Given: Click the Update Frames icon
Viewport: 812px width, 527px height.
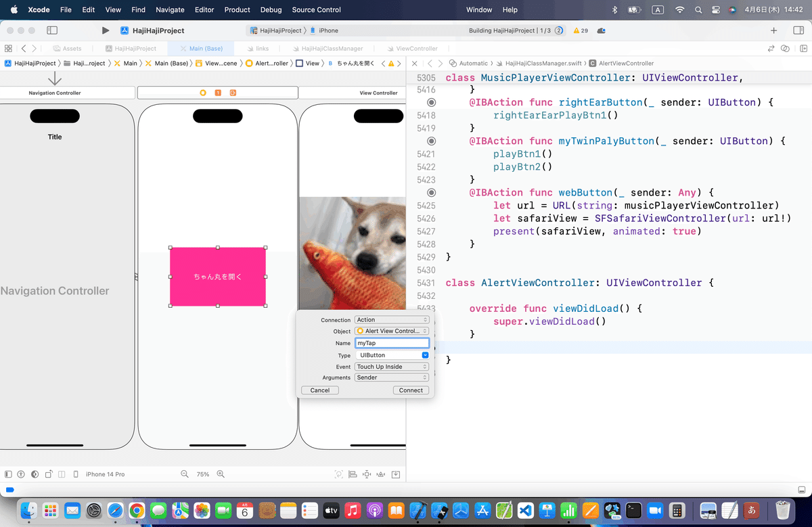Looking at the screenshot, I should (338, 474).
